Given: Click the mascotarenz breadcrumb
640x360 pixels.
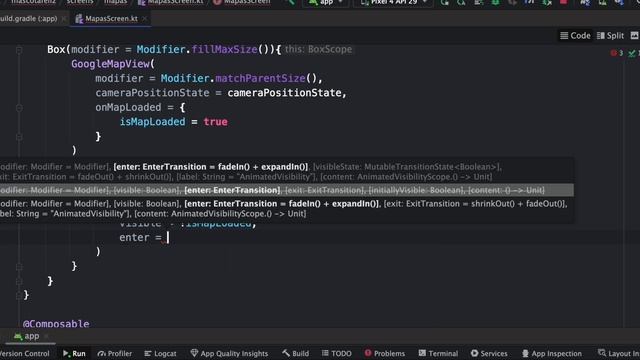Looking at the screenshot, I should click(x=33, y=2).
